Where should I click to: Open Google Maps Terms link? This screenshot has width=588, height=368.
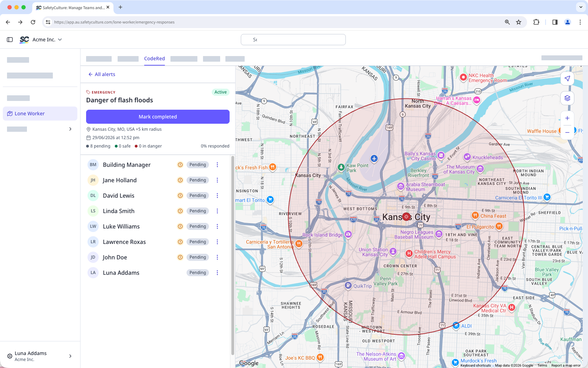[542, 366]
